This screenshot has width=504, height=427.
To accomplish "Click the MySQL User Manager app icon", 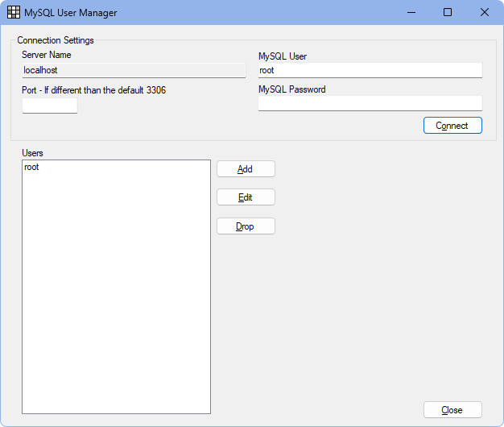I will (14, 12).
